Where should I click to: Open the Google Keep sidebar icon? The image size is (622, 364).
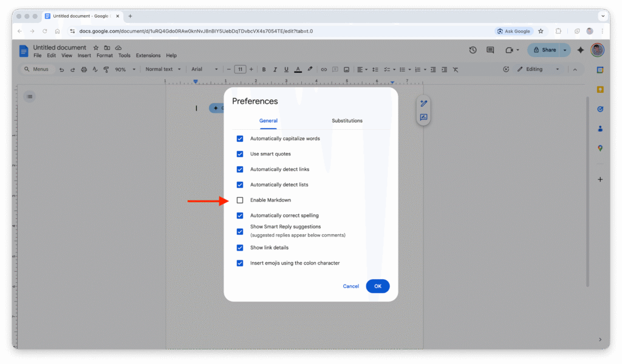tap(600, 90)
